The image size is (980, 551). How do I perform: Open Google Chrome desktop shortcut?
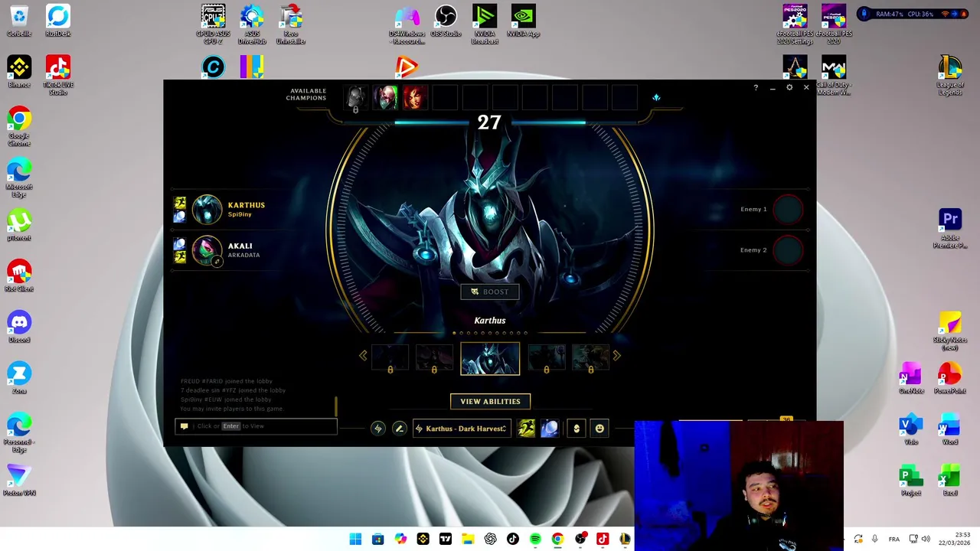pyautogui.click(x=19, y=126)
